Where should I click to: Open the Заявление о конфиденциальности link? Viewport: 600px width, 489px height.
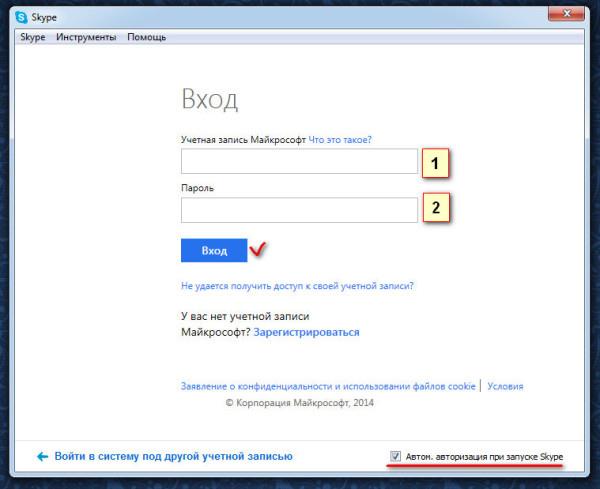point(329,386)
